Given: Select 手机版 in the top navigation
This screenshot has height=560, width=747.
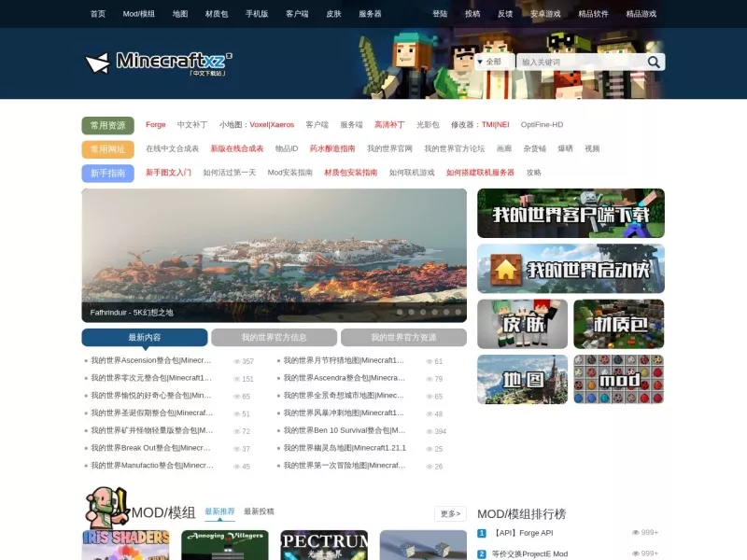Looking at the screenshot, I should coord(257,14).
